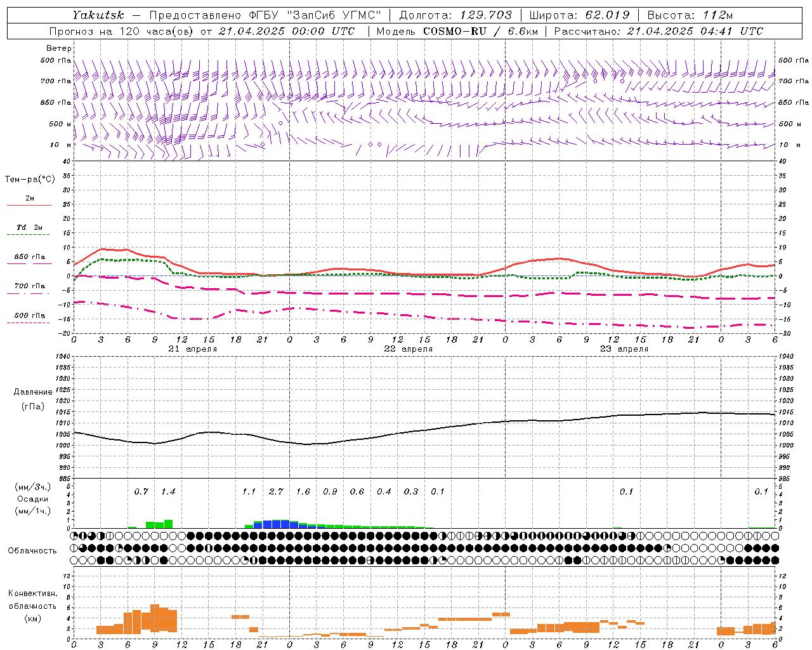Click the '(гПа)' unit under Давление
The width and height of the screenshot is (812, 650).
[x=33, y=406]
